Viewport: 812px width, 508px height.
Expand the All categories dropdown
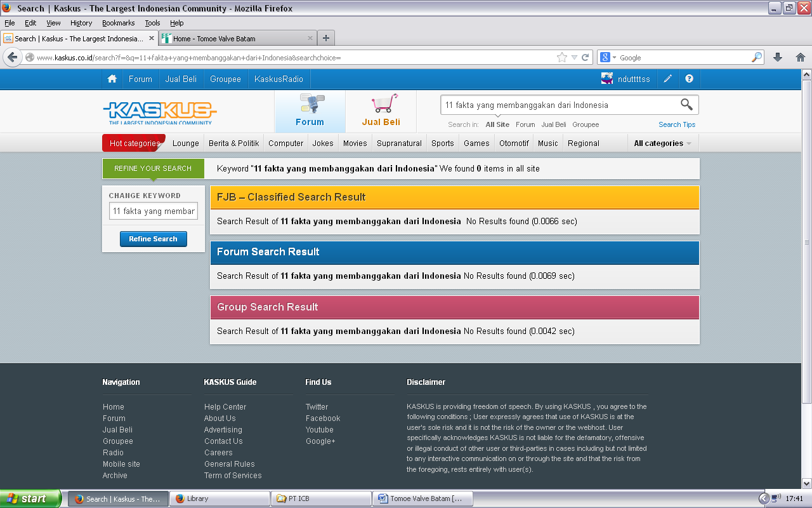(663, 144)
